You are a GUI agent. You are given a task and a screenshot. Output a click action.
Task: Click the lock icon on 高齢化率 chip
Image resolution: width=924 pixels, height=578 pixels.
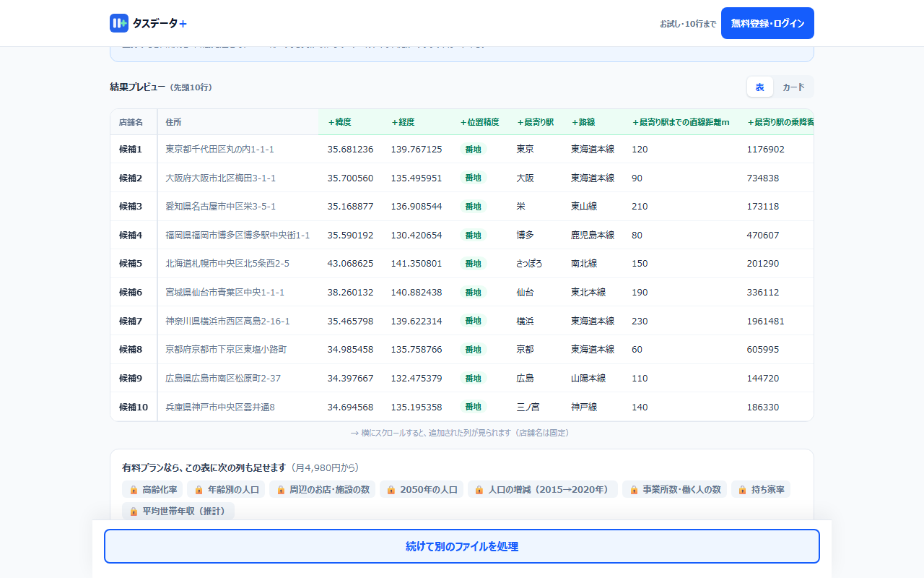134,490
